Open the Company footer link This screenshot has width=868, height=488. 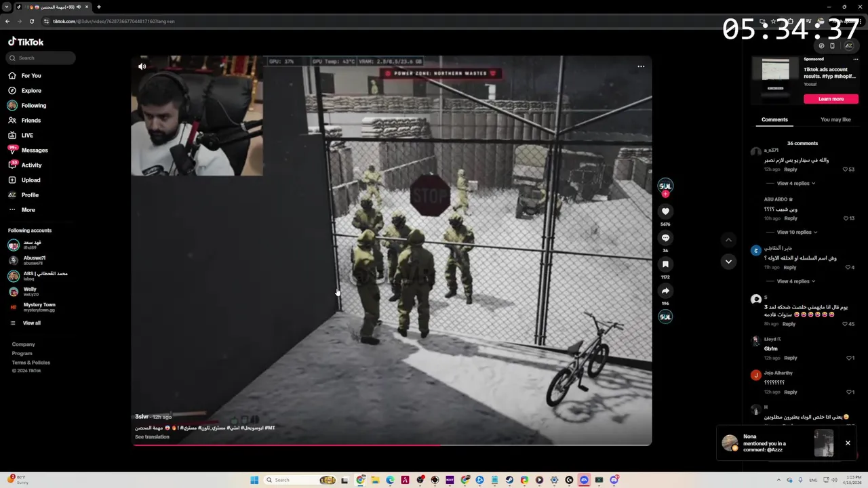click(23, 344)
